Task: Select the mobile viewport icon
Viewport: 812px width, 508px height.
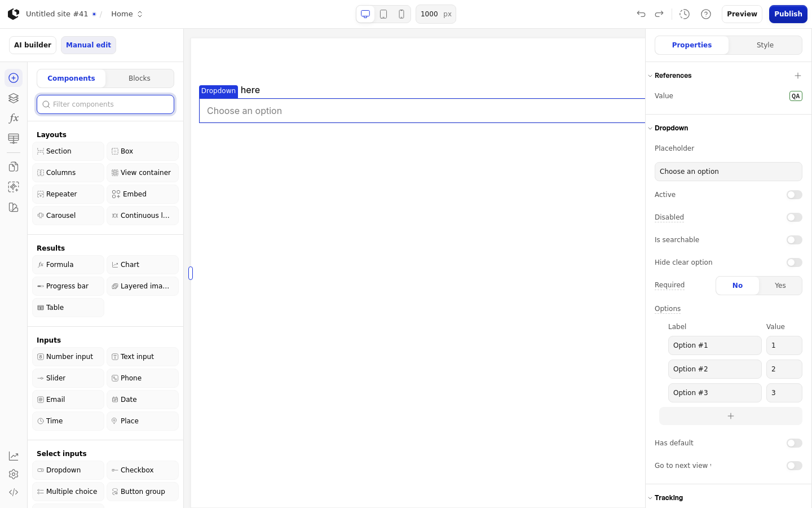Action: (x=401, y=14)
